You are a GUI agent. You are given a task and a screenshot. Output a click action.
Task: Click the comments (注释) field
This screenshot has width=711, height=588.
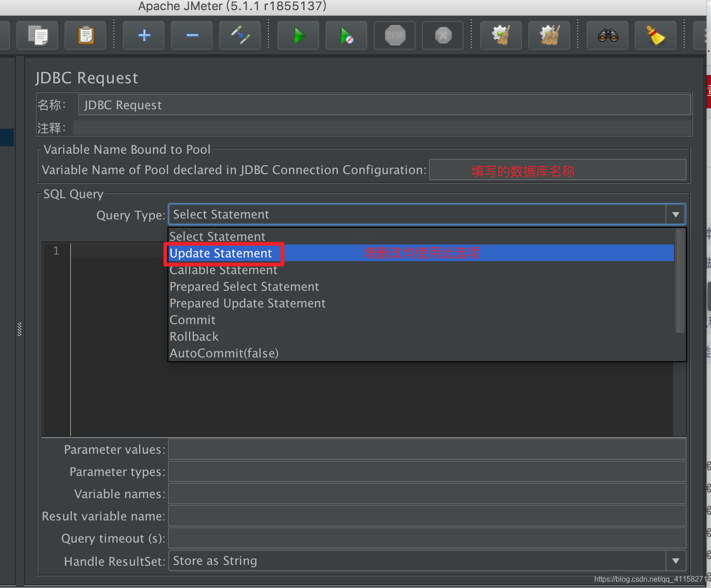(382, 128)
